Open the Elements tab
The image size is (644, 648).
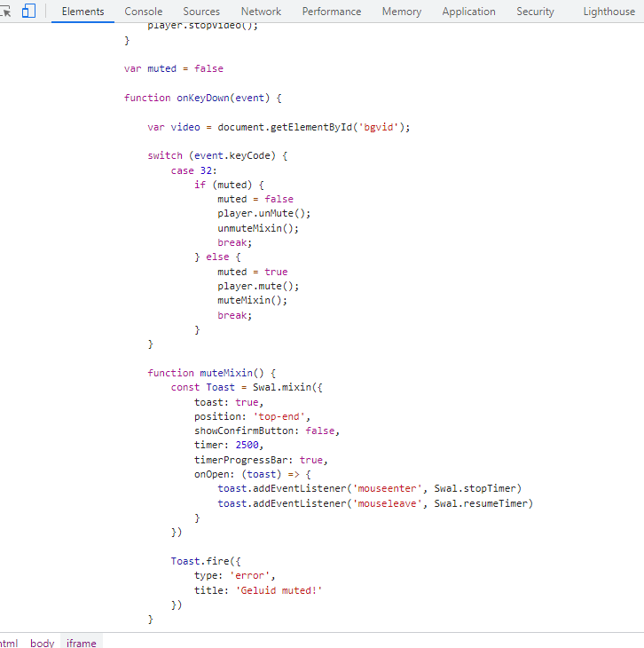pos(82,12)
